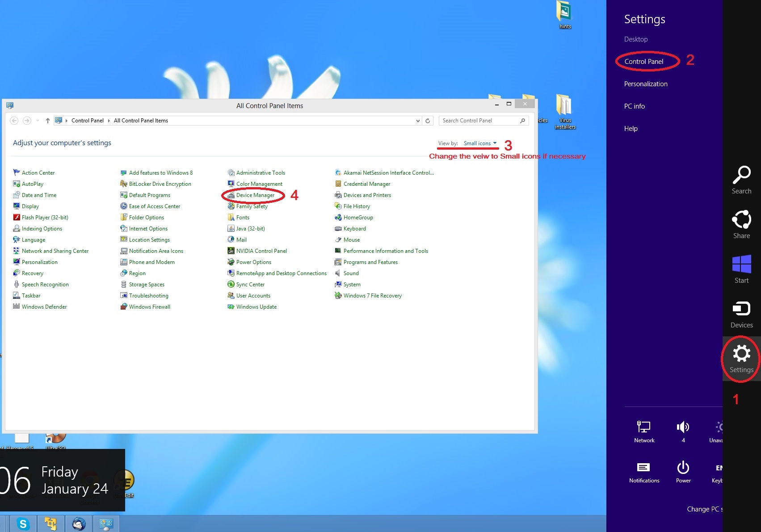
Task: Click the Mail icon
Action: (231, 239)
